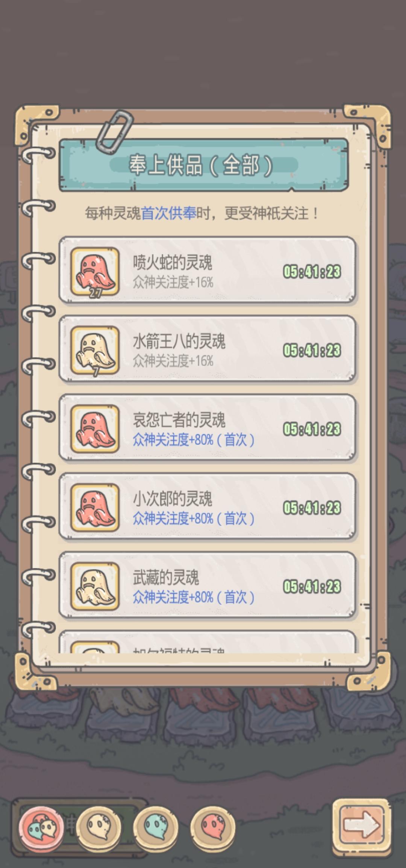Viewport: 406px width, 868px height.
Task: Tap the 哀怨亡者的灵魂 ghost icon
Action: [x=95, y=429]
